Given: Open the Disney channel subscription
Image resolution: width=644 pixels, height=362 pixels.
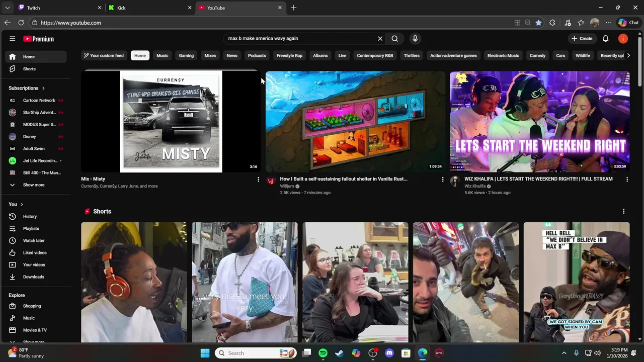Looking at the screenshot, I should (x=35, y=136).
